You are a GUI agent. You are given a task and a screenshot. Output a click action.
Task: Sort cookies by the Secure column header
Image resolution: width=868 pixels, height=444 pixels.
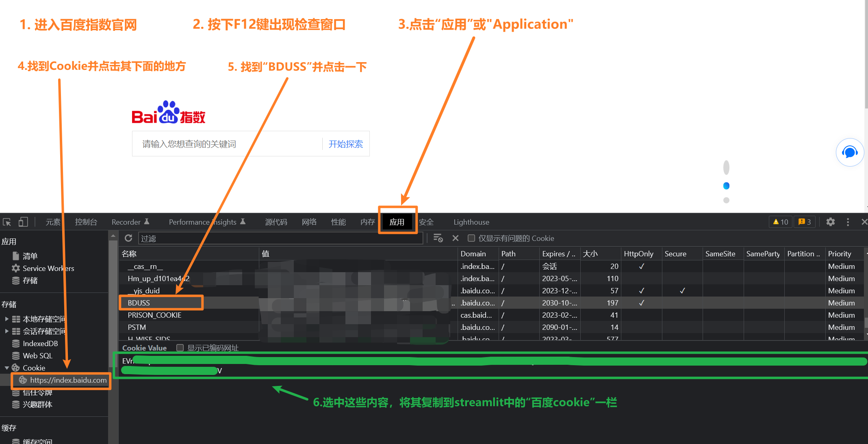tap(682, 253)
